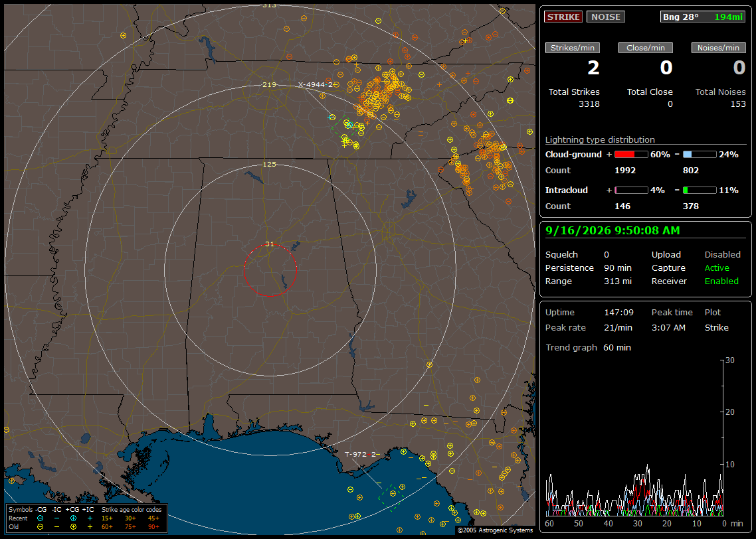This screenshot has width=756, height=539.
Task: Click the Persistence 90 min setting
Action: (588, 268)
